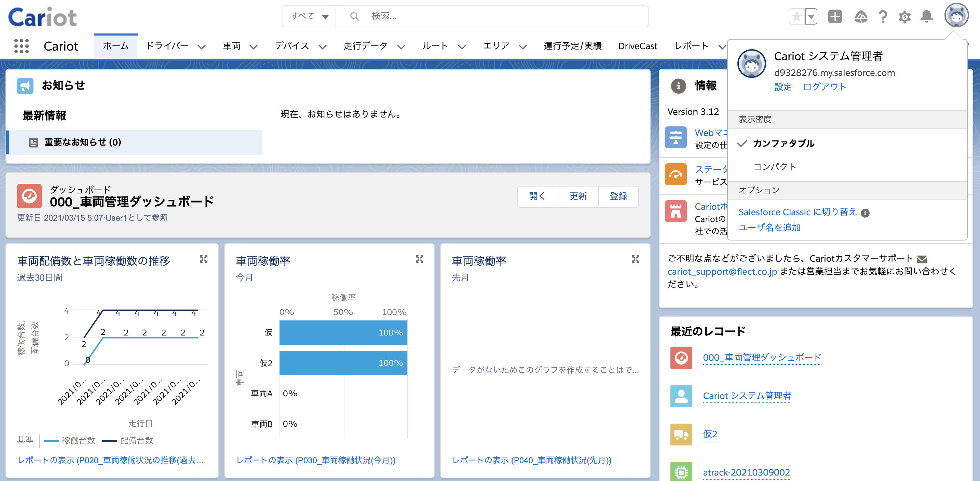
Task: Click Salesforce Classic switch info icon
Action: pyautogui.click(x=865, y=213)
